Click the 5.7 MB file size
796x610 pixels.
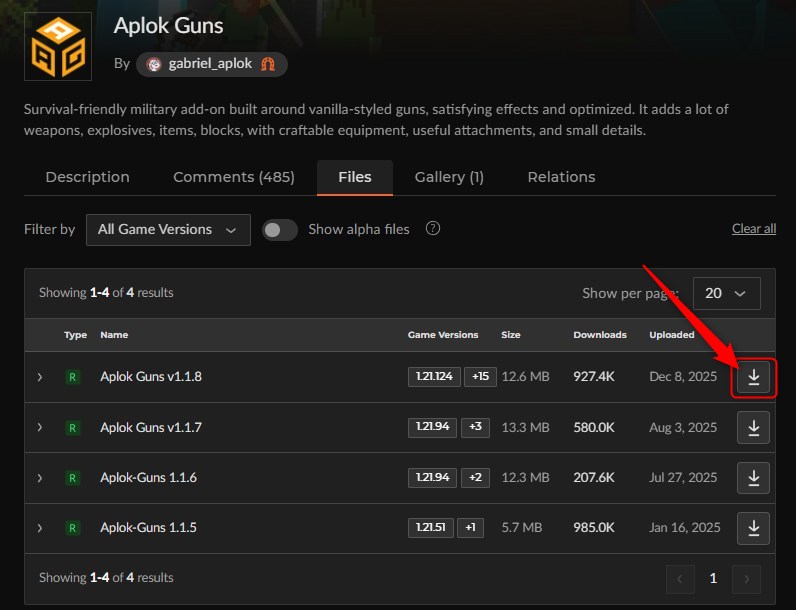pyautogui.click(x=522, y=528)
